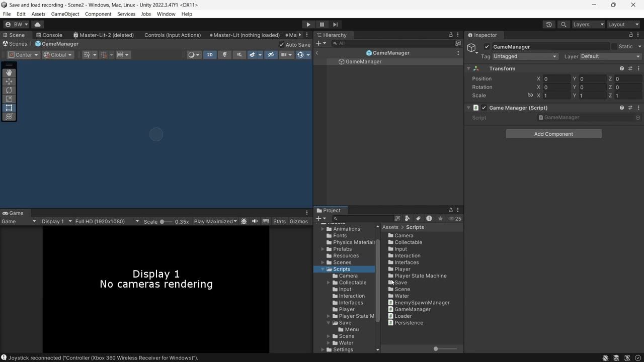Click the Stats button in Game view
The height and width of the screenshot is (362, 644).
(279, 221)
